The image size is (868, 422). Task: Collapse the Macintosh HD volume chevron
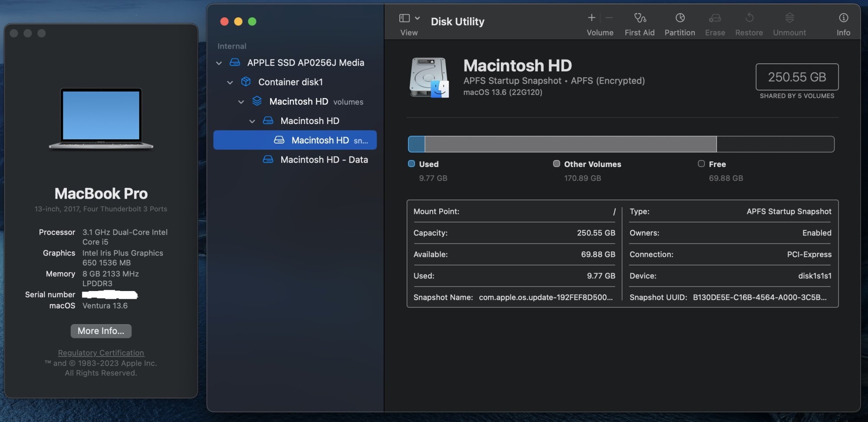point(252,121)
